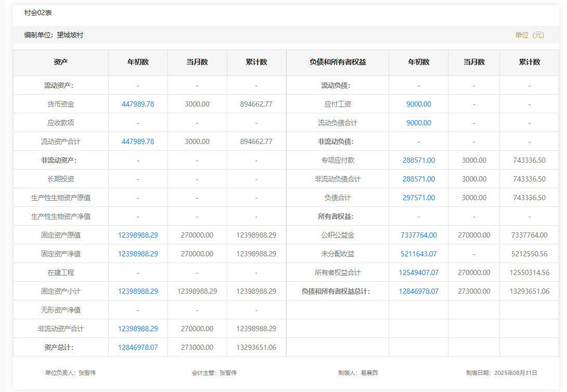Select the 负债和所有者权益 column header
The height and width of the screenshot is (392, 567).
(337, 62)
